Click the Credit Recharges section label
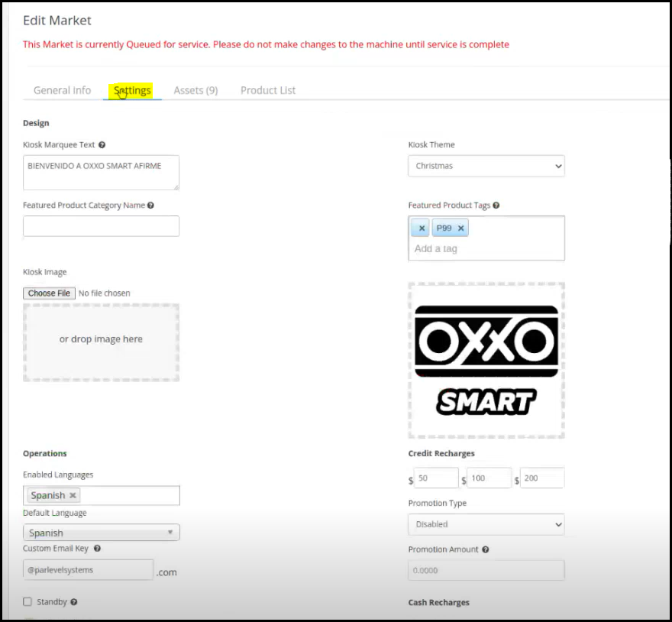This screenshot has height=622, width=672. pyautogui.click(x=441, y=453)
